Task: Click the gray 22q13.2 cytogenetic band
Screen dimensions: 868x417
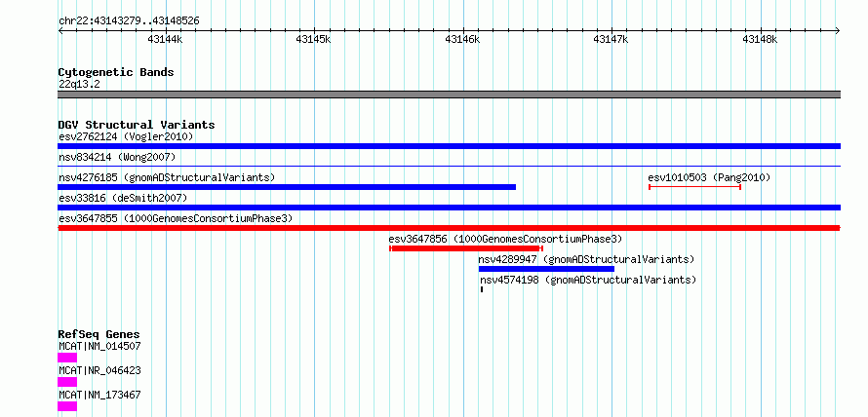Action: [x=449, y=95]
